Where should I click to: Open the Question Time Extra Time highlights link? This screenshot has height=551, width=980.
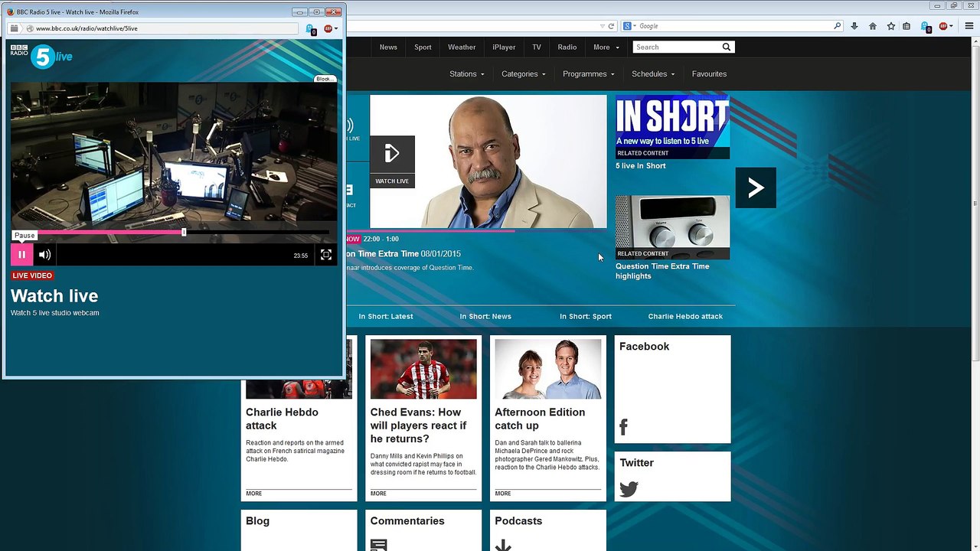point(662,271)
